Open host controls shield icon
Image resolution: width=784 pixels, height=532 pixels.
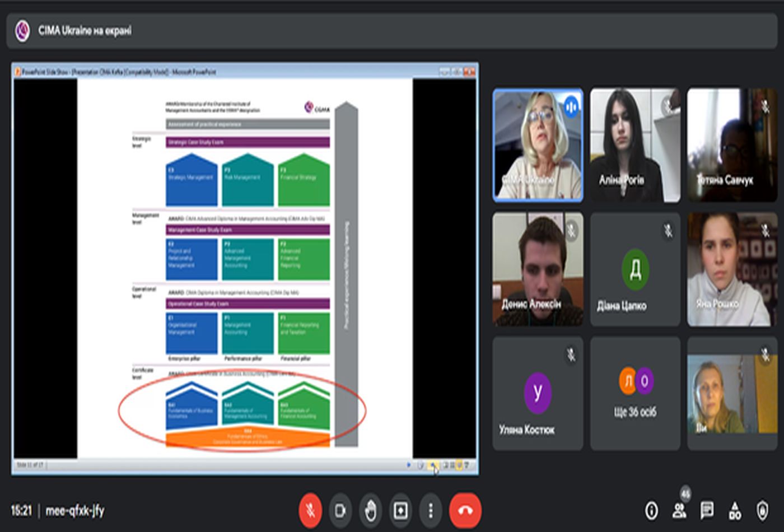pyautogui.click(x=762, y=510)
